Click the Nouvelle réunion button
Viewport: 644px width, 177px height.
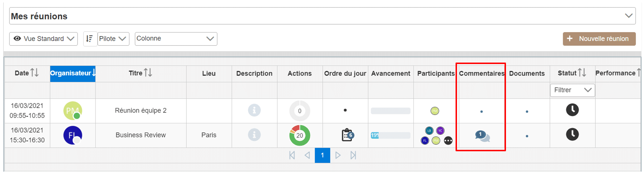pyautogui.click(x=599, y=39)
